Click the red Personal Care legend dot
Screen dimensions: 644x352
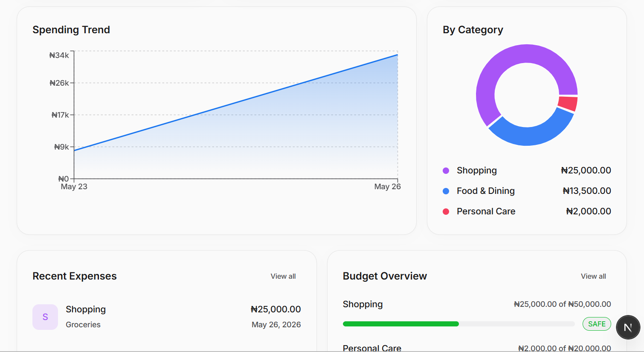(446, 211)
